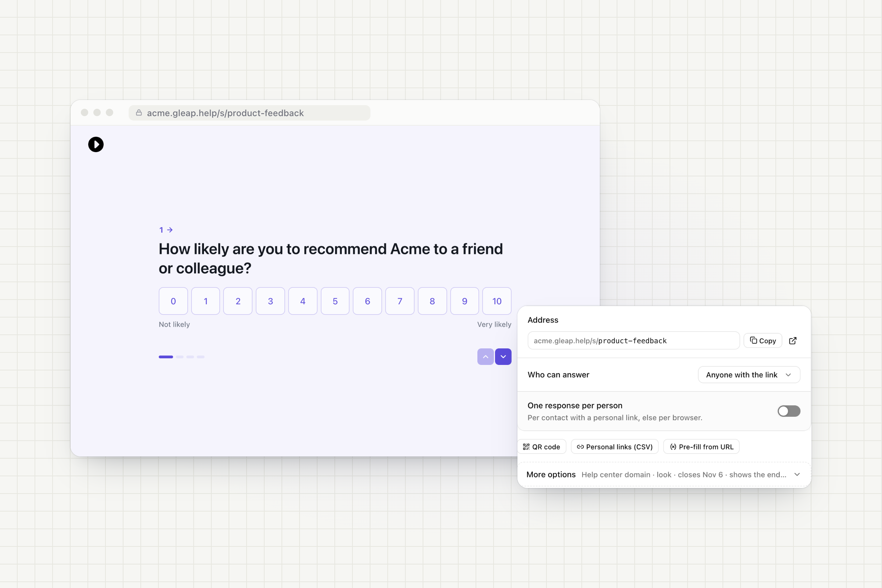
Task: Select rating 4 on the scale
Action: click(302, 301)
